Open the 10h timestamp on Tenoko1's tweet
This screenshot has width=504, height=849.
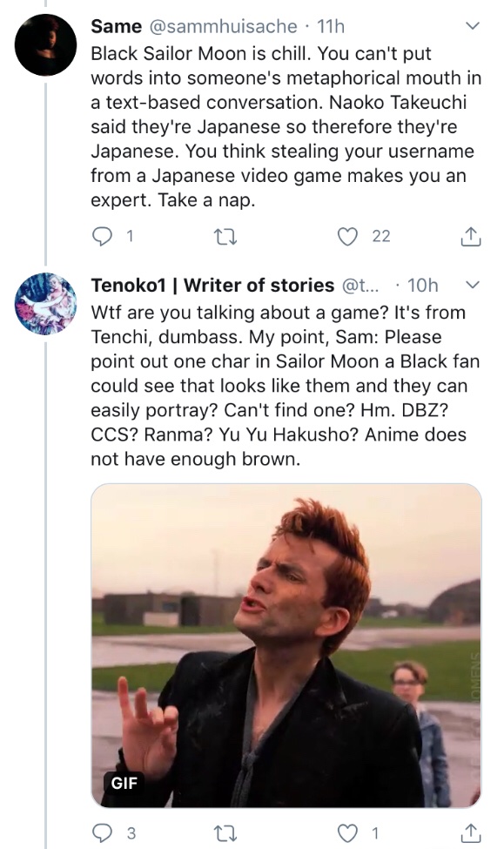pos(422,285)
